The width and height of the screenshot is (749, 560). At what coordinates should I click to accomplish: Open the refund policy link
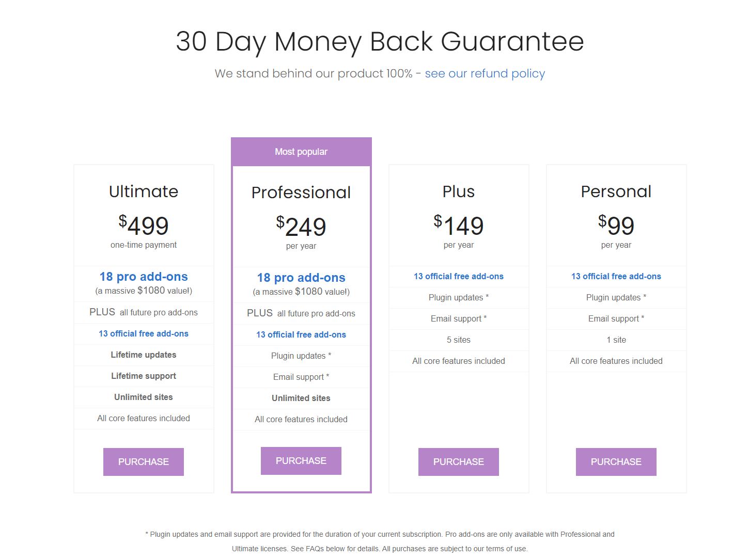pyautogui.click(x=485, y=74)
